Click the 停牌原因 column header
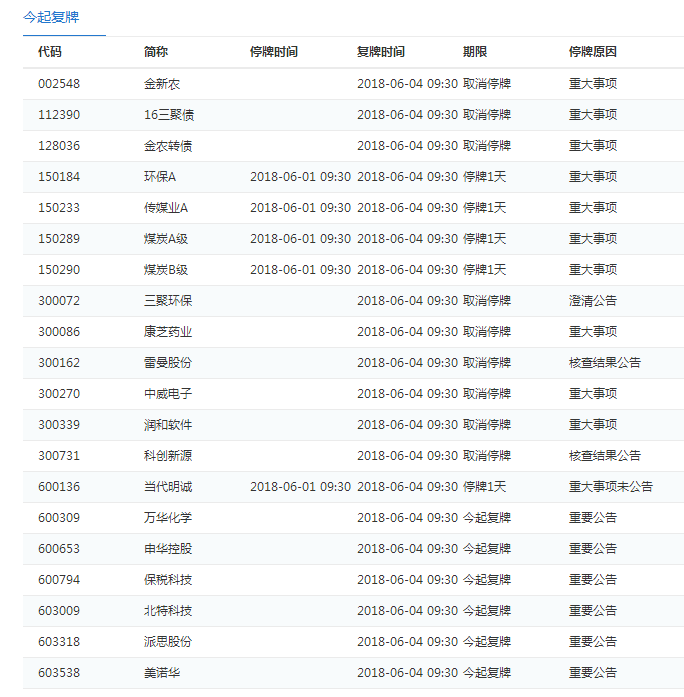684x697 pixels. (592, 52)
